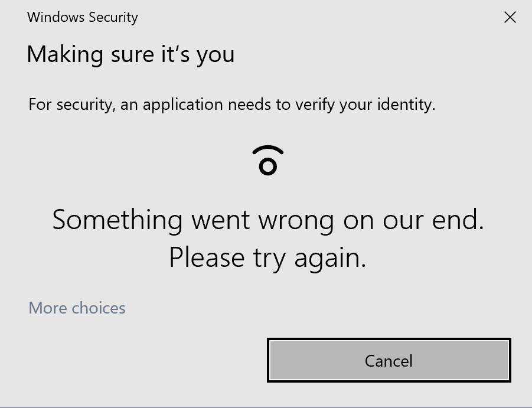Close the Windows Security prompt with X
Image resolution: width=532 pixels, height=408 pixels.
[x=510, y=17]
